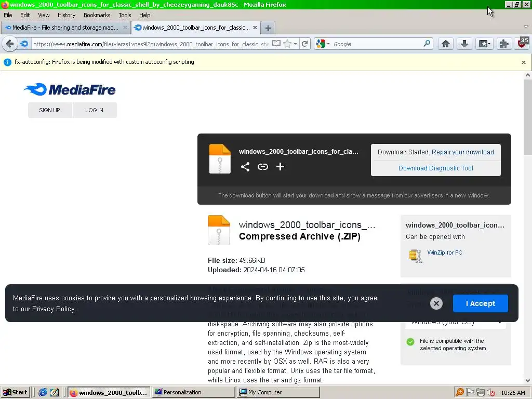Dismiss the fx-autoconfig notification bar

pyautogui.click(x=524, y=62)
